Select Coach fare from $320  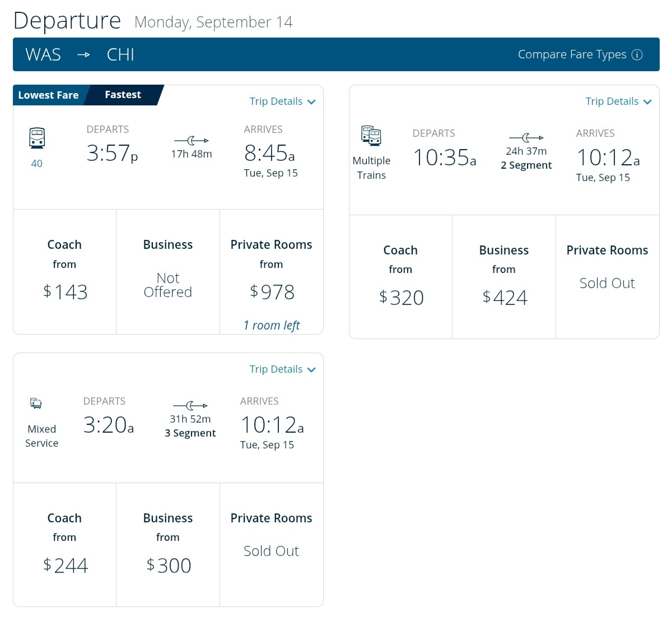[x=401, y=277]
